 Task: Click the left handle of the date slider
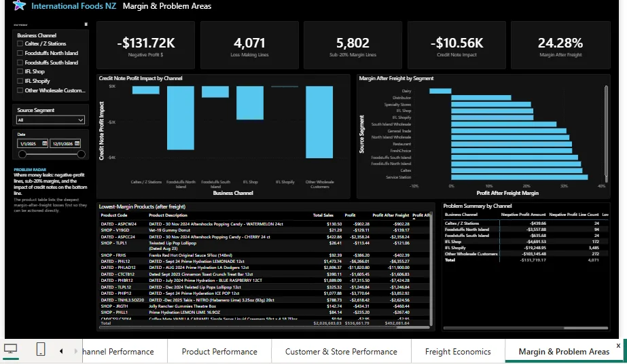click(x=22, y=154)
